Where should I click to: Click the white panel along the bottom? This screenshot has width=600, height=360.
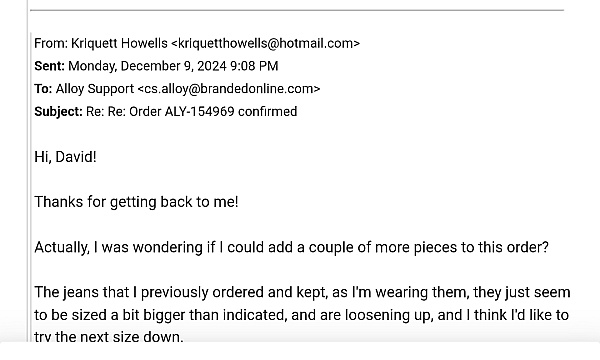click(x=300, y=352)
